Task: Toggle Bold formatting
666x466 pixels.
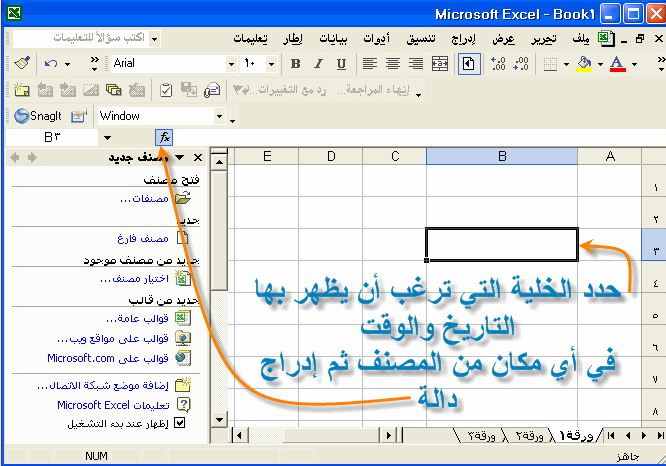Action: (295, 64)
